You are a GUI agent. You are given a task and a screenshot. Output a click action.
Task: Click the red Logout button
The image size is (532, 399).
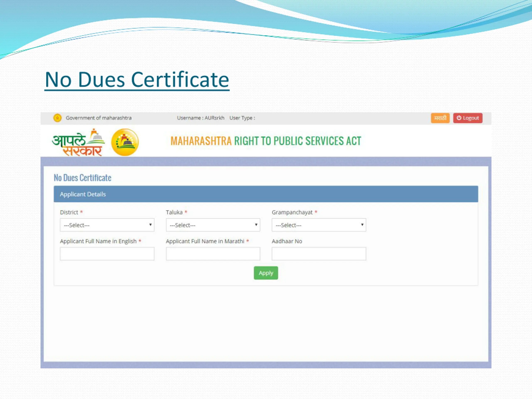tap(468, 118)
